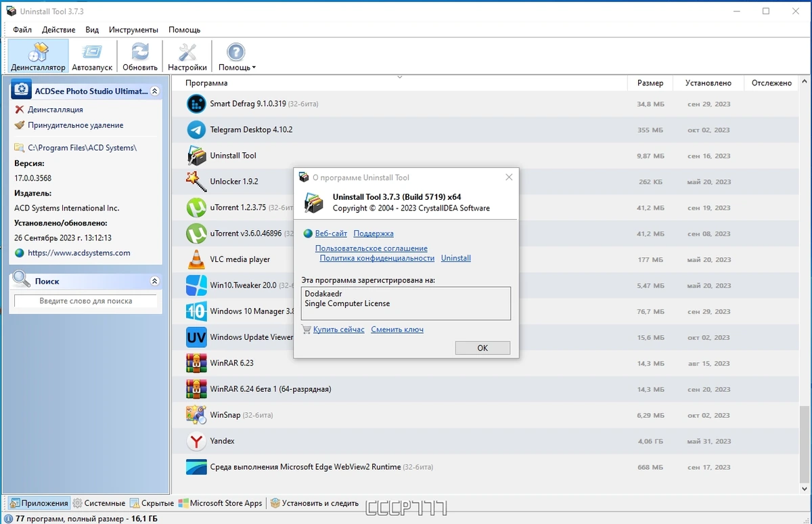Switch to the Скрытые tab
Viewport: 812px width, 524px height.
(152, 503)
